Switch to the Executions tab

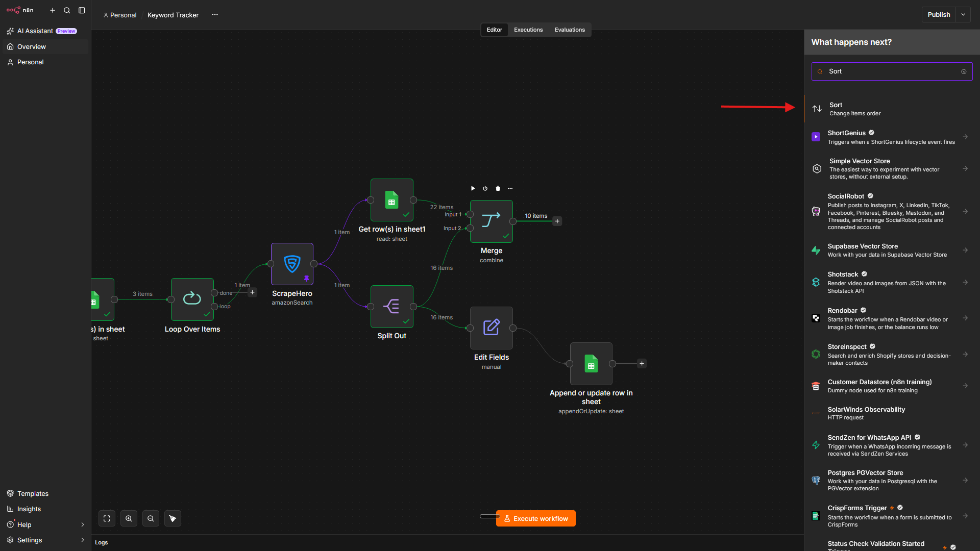tap(528, 30)
